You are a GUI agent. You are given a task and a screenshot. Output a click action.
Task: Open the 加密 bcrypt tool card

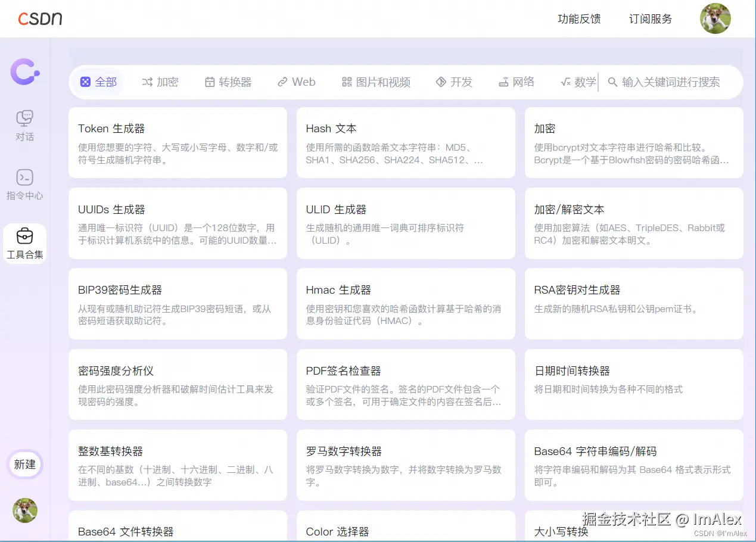coord(634,142)
